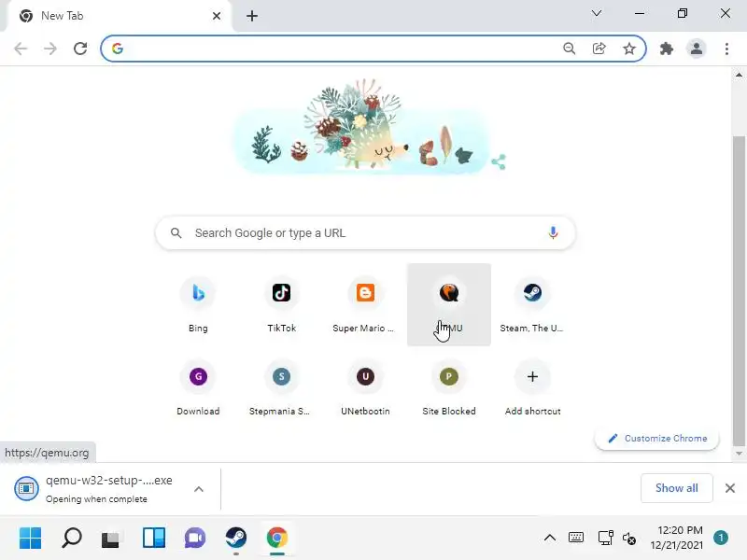
Task: Open touch keyboard tray icon
Action: 576,539
